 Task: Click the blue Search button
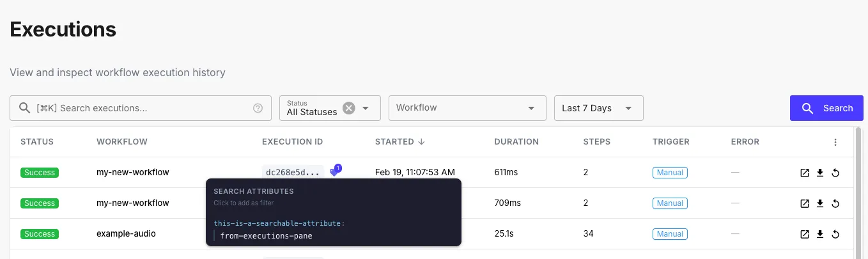click(x=826, y=108)
